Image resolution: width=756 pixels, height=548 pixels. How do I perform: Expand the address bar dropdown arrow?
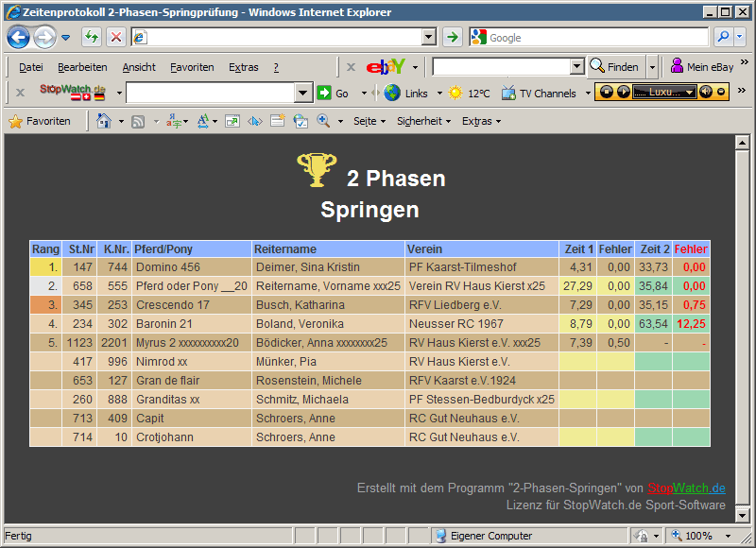coord(429,37)
